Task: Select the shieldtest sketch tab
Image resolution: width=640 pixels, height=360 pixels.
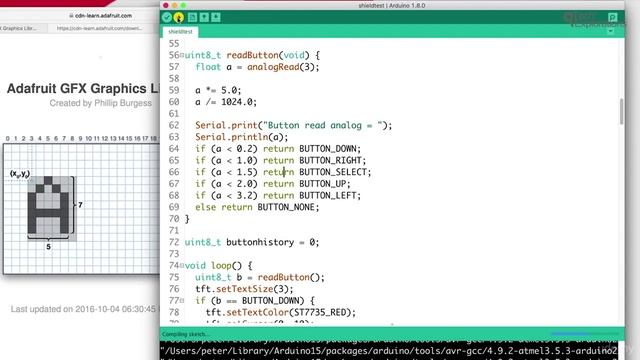Action: point(180,31)
